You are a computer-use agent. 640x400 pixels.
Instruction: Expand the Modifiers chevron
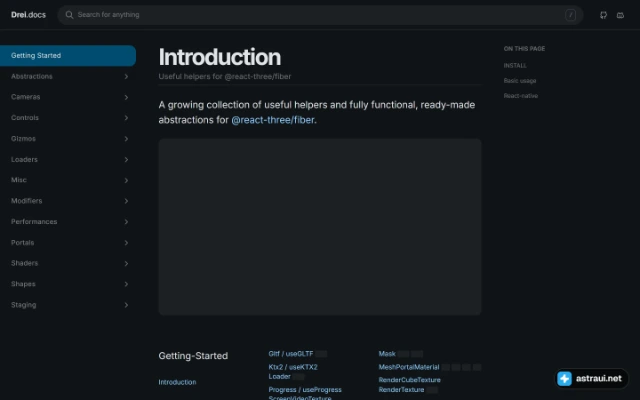pos(126,201)
